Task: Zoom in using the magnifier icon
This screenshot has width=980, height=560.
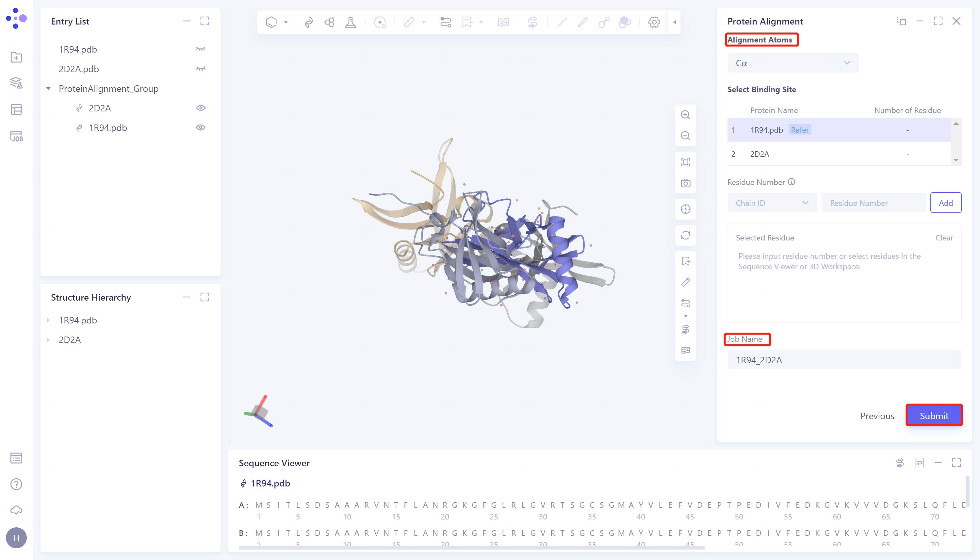Action: click(x=686, y=115)
